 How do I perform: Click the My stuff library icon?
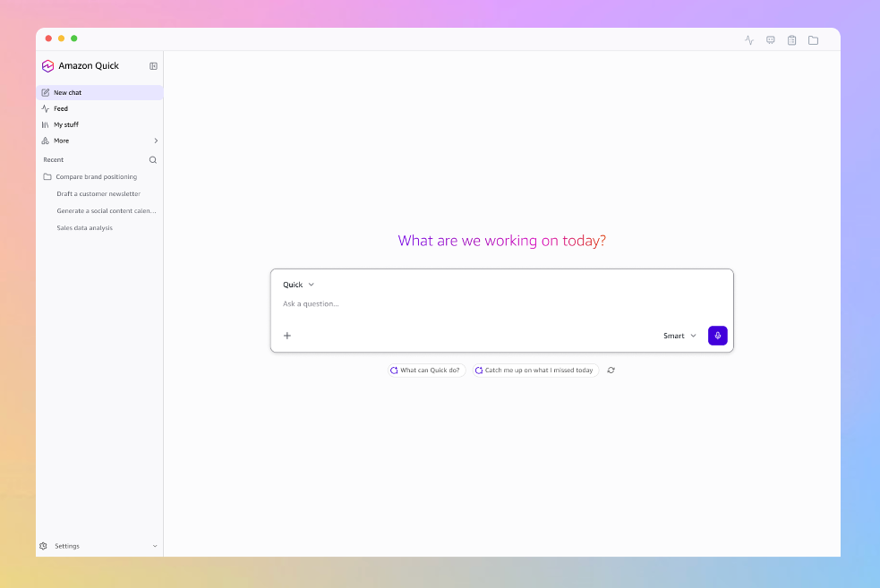(x=46, y=124)
